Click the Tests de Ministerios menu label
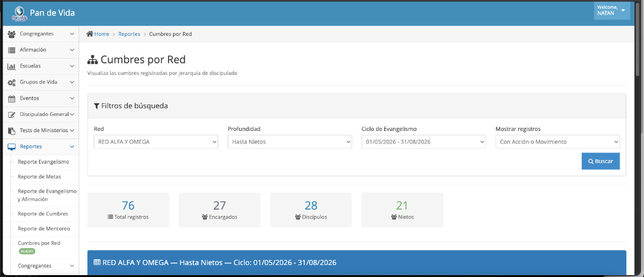The image size is (644, 277). tap(43, 131)
